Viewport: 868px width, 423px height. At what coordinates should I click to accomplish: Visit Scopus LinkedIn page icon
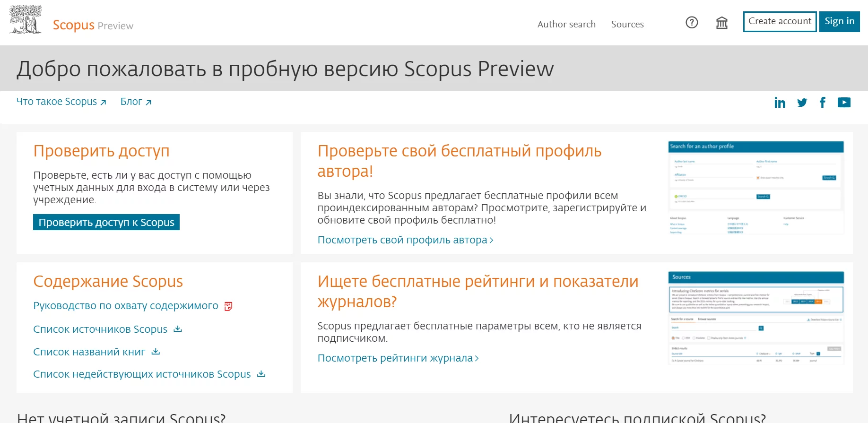(780, 103)
